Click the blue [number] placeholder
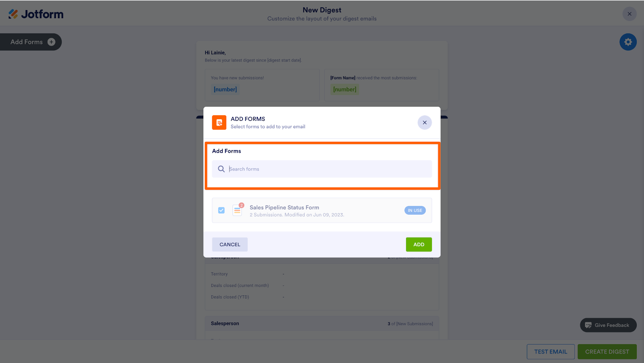Viewport: 644px width, 363px height. pyautogui.click(x=225, y=89)
